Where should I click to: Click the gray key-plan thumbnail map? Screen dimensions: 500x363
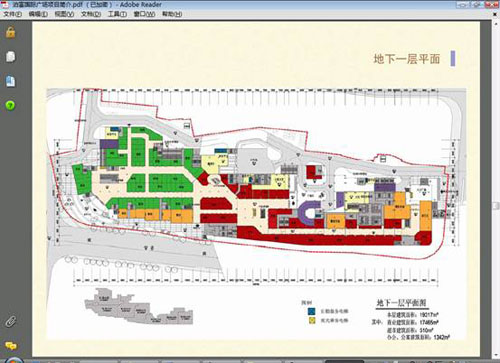(x=138, y=307)
